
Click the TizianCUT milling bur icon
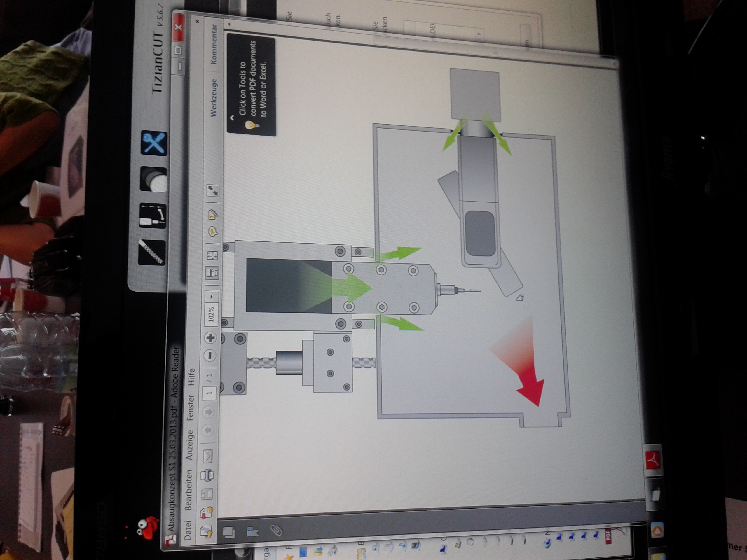click(152, 252)
